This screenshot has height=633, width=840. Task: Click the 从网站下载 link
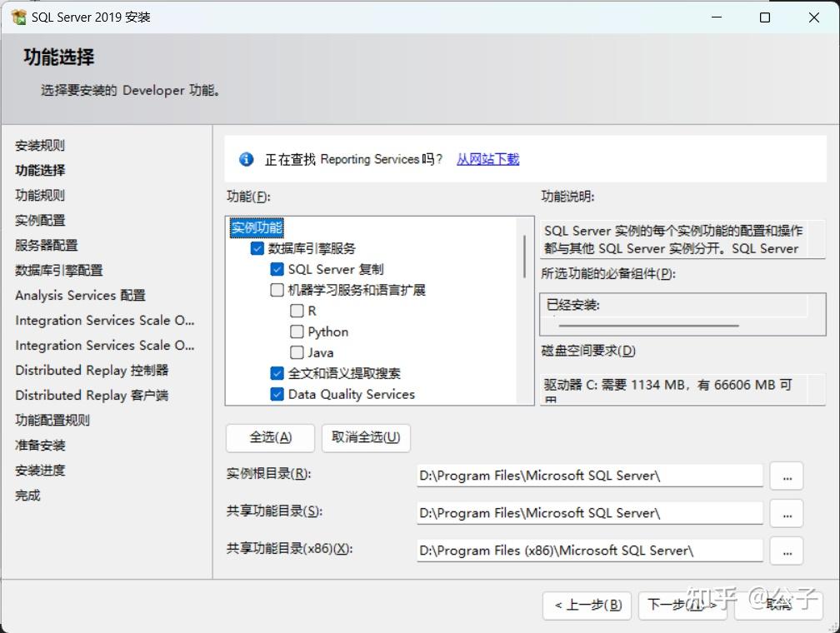(487, 159)
